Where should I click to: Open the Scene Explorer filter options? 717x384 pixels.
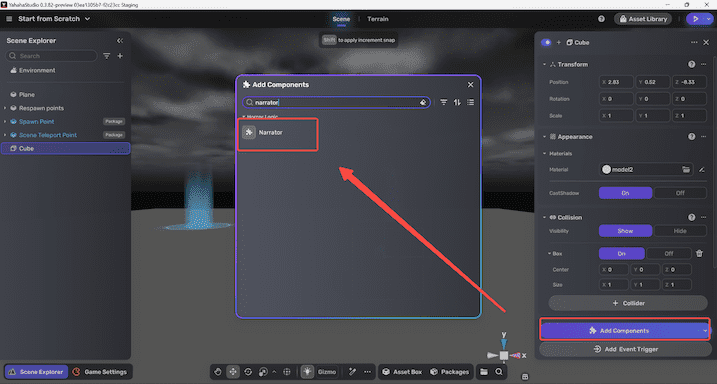coord(107,56)
